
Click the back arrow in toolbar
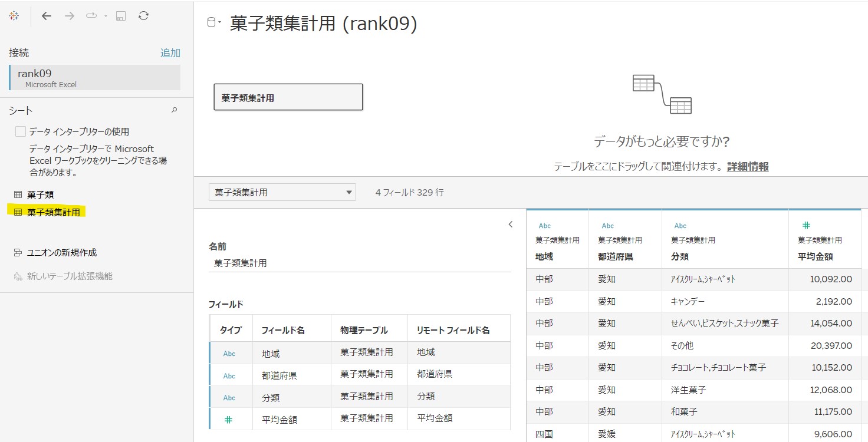[x=47, y=17]
